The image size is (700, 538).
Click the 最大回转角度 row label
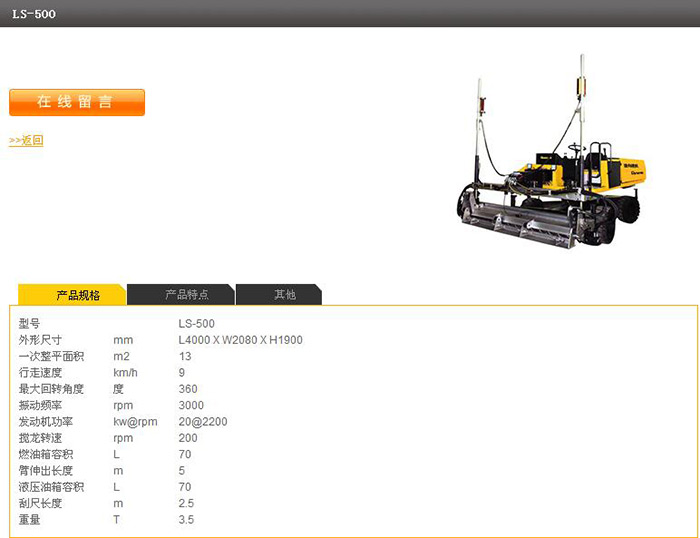pyautogui.click(x=51, y=389)
